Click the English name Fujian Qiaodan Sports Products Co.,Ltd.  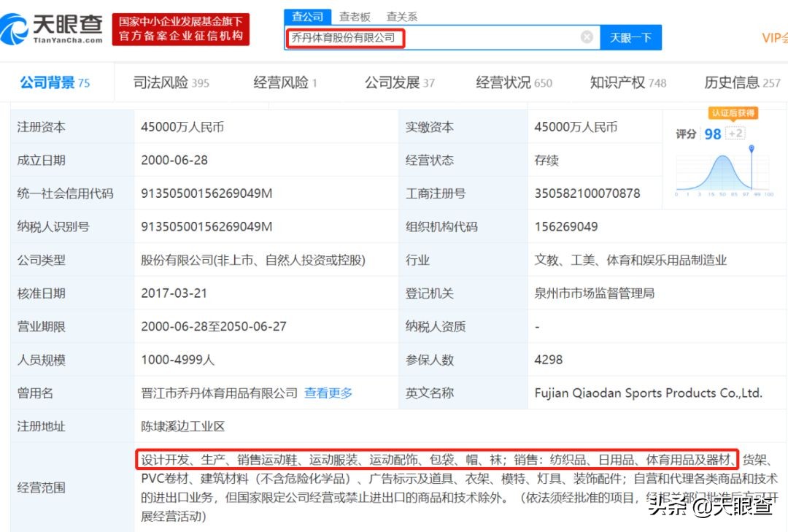649,393
